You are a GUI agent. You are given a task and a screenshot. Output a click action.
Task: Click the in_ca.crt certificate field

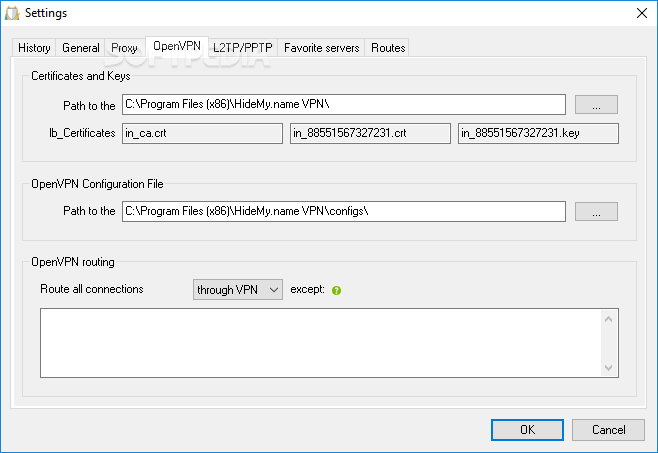(x=202, y=134)
